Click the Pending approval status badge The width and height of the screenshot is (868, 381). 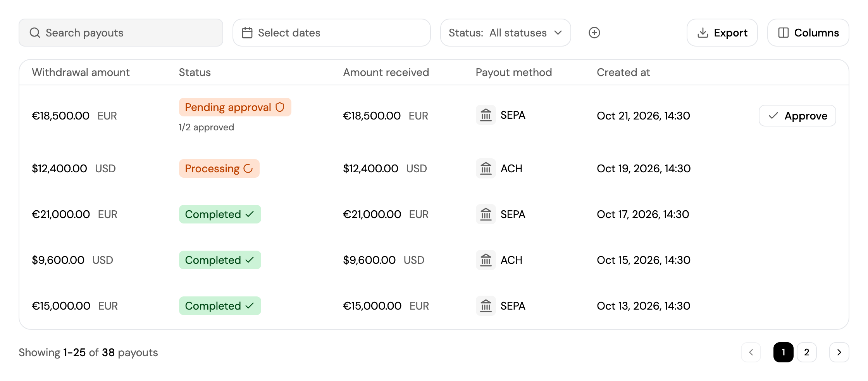235,107
